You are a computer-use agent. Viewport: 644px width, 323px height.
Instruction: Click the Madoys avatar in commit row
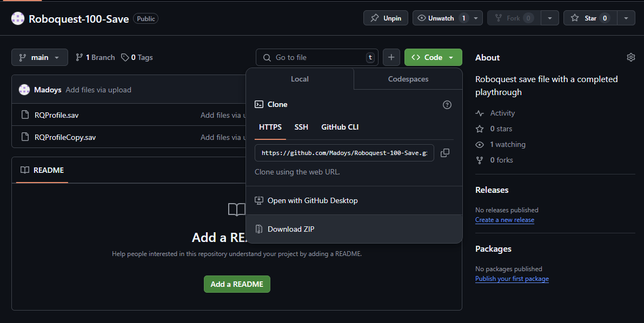coord(24,90)
